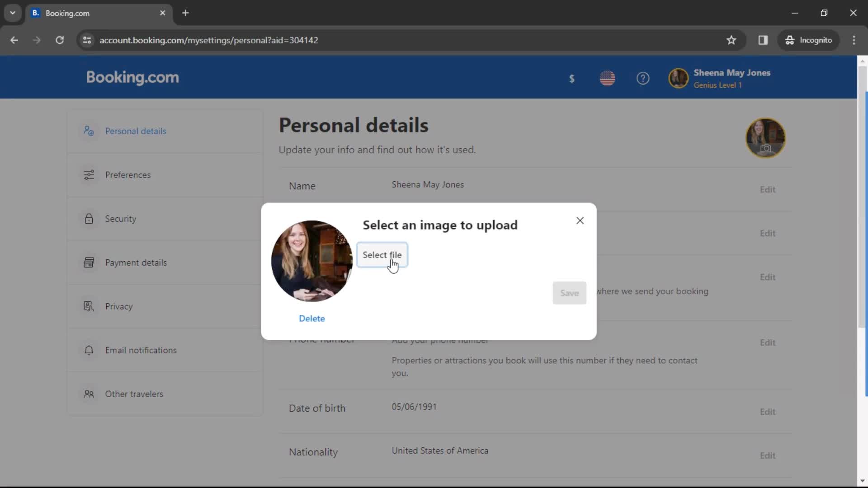Click Edit next to Date of birth

click(767, 412)
